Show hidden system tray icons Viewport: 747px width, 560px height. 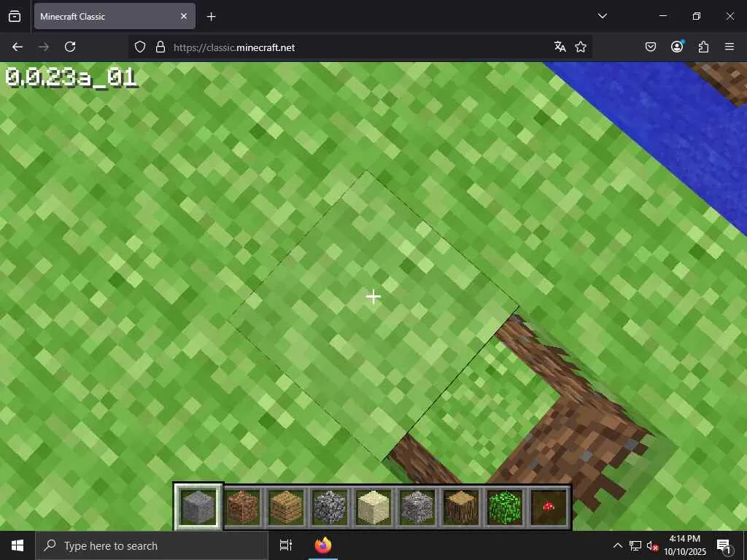click(x=617, y=545)
